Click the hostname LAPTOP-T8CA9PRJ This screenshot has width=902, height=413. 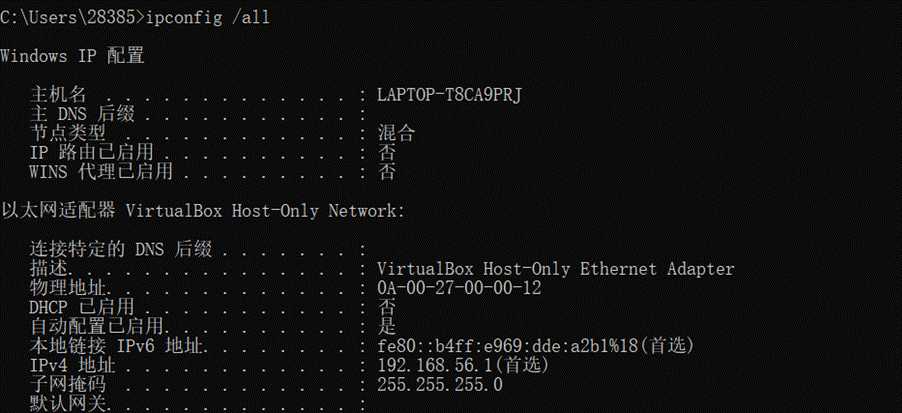pyautogui.click(x=449, y=95)
